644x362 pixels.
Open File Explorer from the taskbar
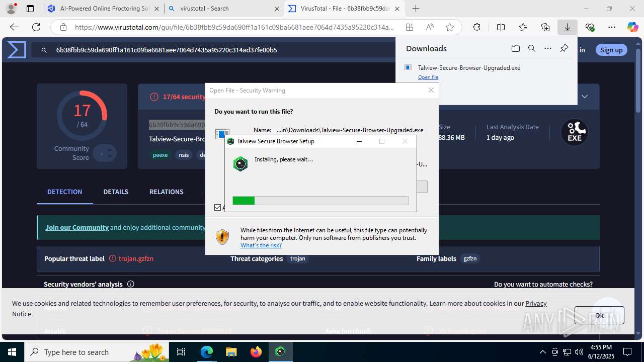tap(231, 352)
